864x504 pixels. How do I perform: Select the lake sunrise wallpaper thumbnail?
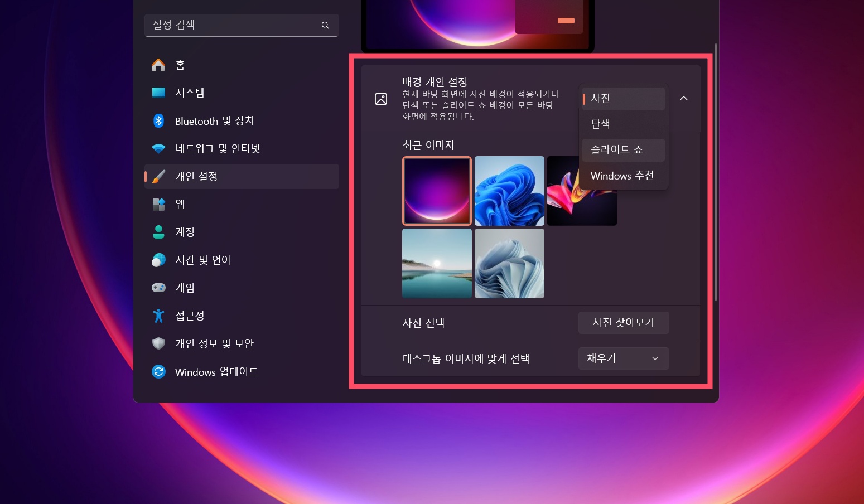(437, 263)
